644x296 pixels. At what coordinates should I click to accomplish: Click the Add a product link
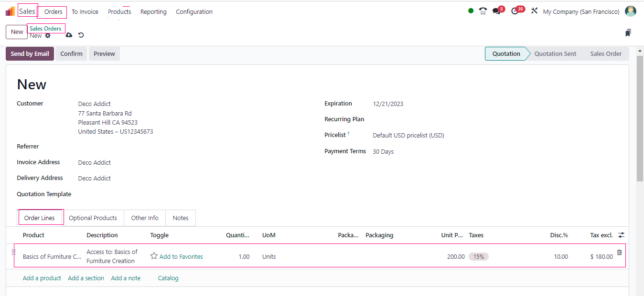pyautogui.click(x=42, y=278)
